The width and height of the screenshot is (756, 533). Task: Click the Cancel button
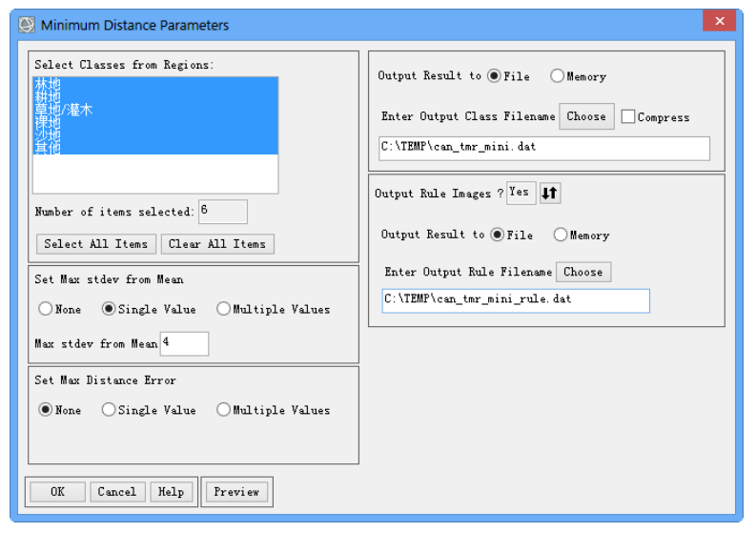point(117,492)
